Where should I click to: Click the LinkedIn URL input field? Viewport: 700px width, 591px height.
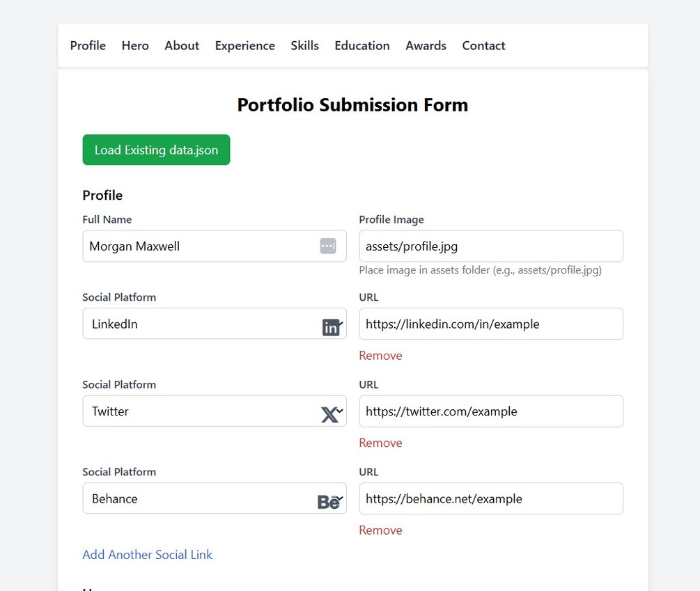(490, 324)
